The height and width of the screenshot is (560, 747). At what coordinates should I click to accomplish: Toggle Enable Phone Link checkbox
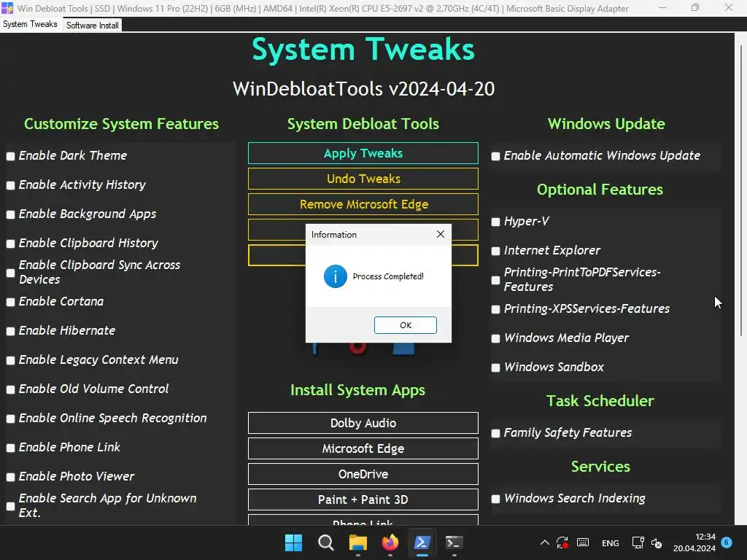10,448
